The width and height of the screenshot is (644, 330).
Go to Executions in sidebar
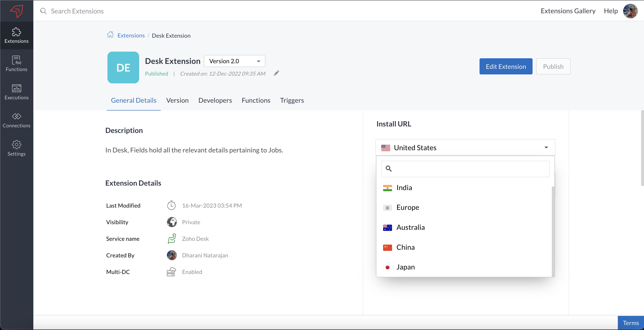pos(17,92)
